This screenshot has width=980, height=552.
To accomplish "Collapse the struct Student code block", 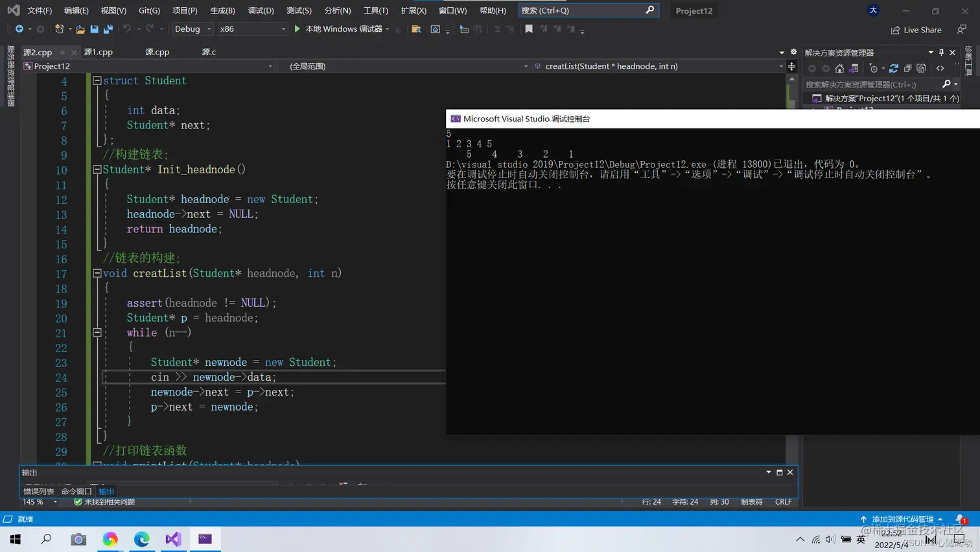I will pos(97,81).
